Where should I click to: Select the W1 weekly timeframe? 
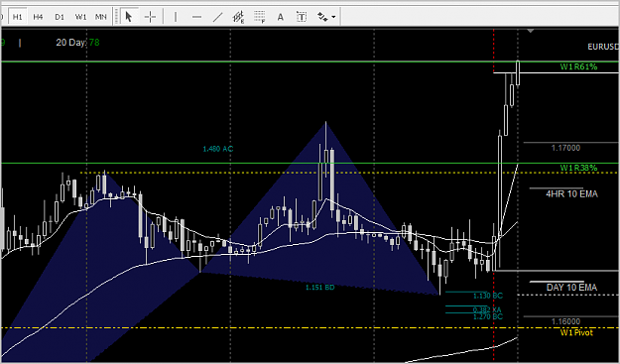80,17
